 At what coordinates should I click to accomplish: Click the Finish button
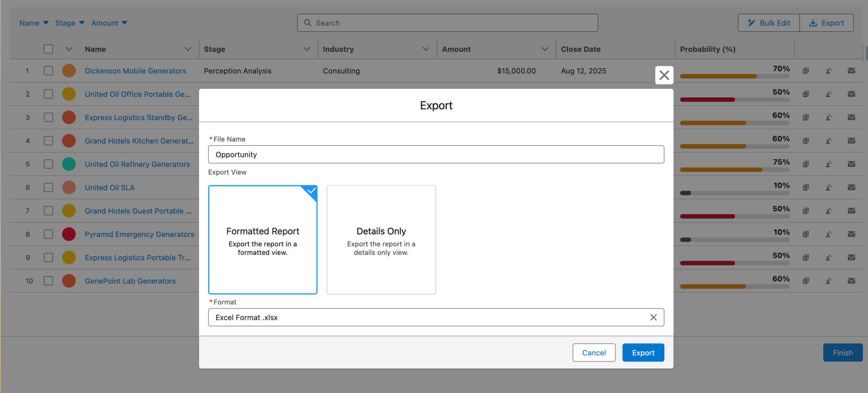point(843,353)
